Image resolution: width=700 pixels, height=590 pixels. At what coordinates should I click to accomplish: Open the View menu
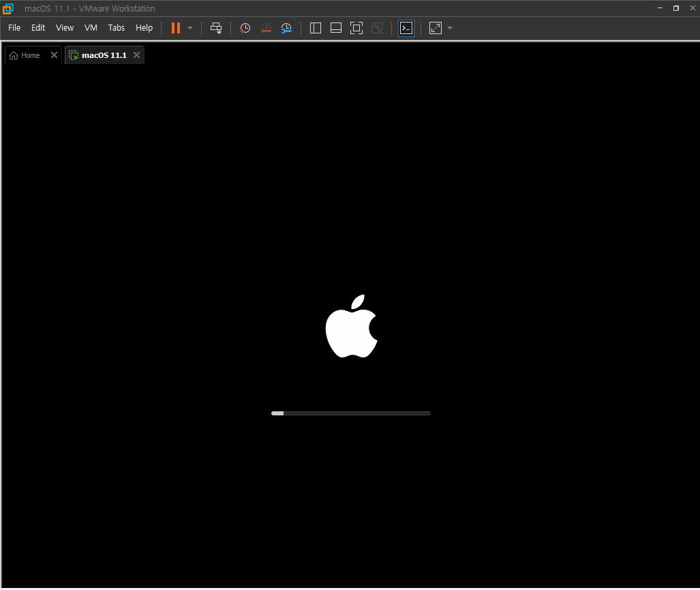click(x=64, y=28)
